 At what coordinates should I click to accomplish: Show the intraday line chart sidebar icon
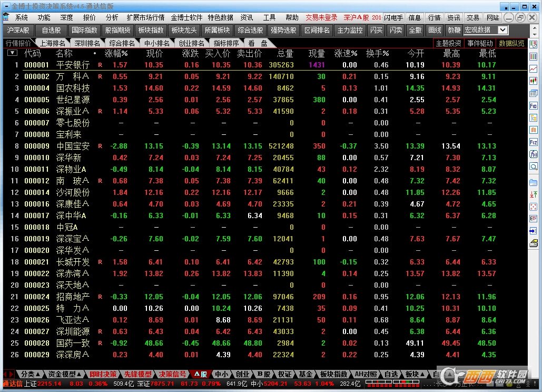534,69
